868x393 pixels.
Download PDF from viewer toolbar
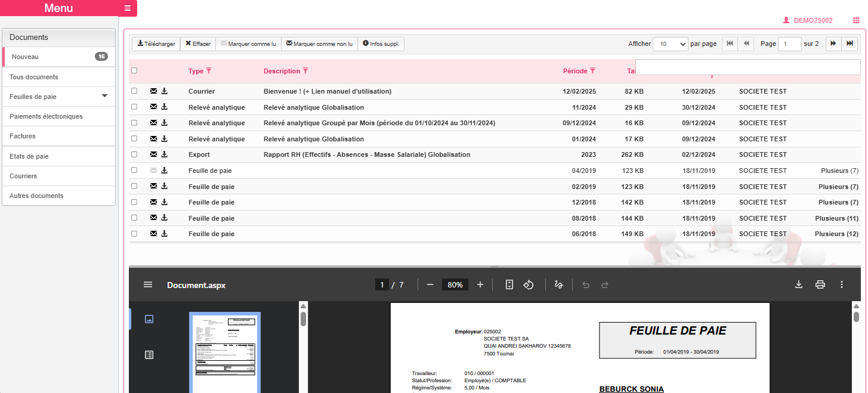coord(799,285)
